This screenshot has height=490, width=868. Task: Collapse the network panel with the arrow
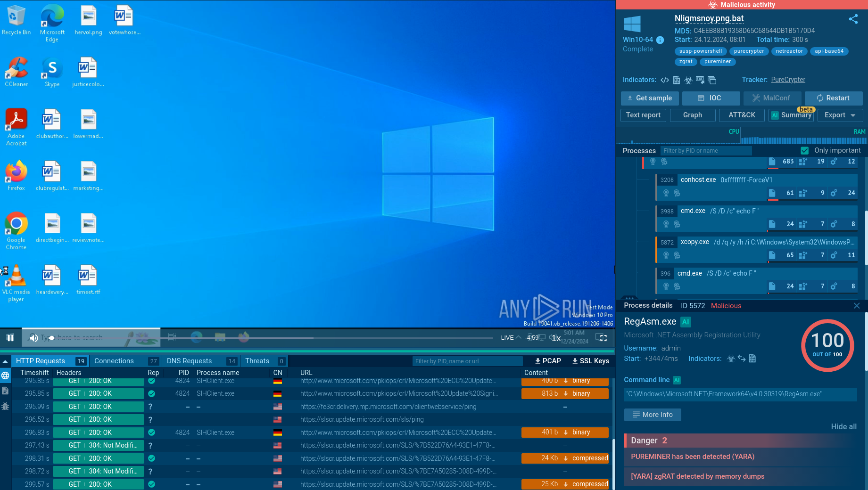5,361
